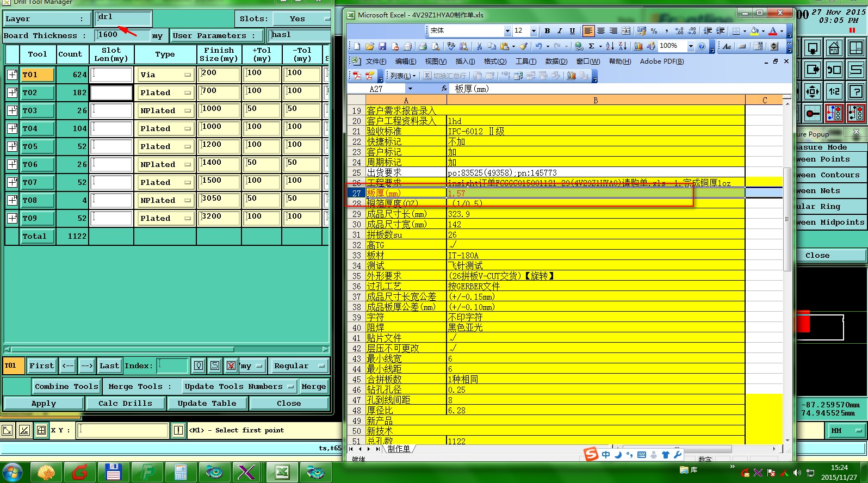Click the question-mark help icon in tool panel

pos(856,91)
